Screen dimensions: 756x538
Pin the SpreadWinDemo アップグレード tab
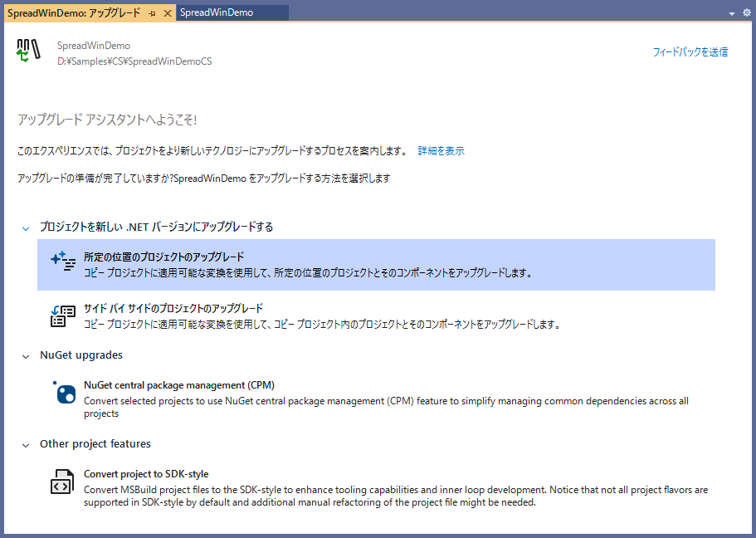[x=153, y=13]
